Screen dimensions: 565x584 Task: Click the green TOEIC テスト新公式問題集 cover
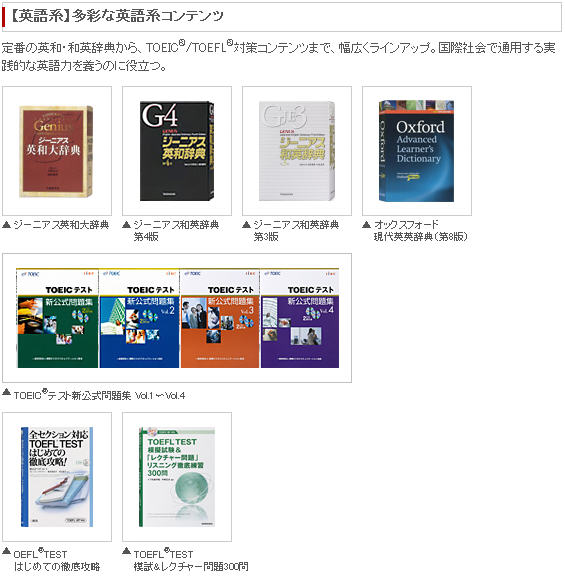[58, 318]
